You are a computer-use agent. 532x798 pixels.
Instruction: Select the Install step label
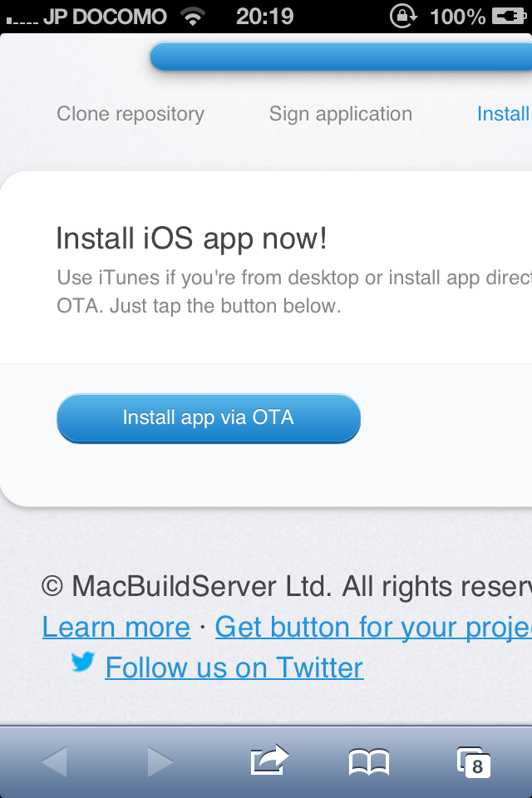(x=504, y=114)
